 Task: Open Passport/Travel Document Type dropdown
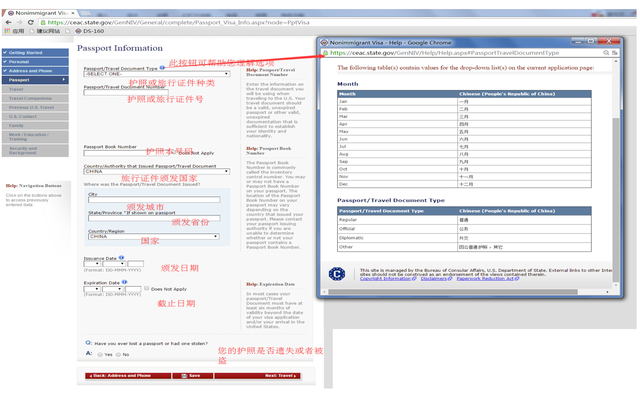(x=157, y=74)
